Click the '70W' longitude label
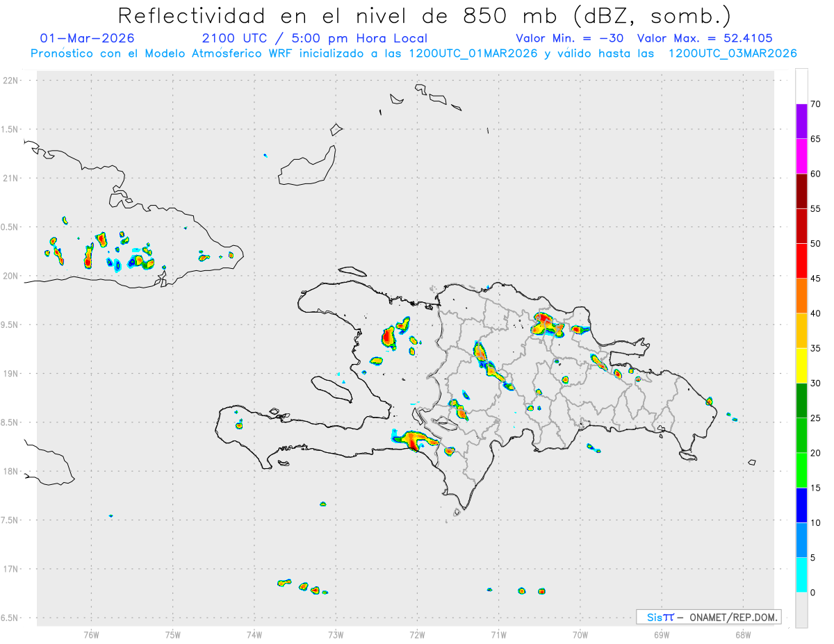 tap(580, 634)
